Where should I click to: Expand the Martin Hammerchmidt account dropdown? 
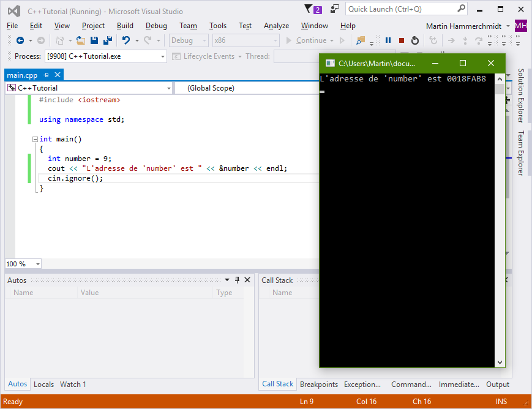point(508,26)
